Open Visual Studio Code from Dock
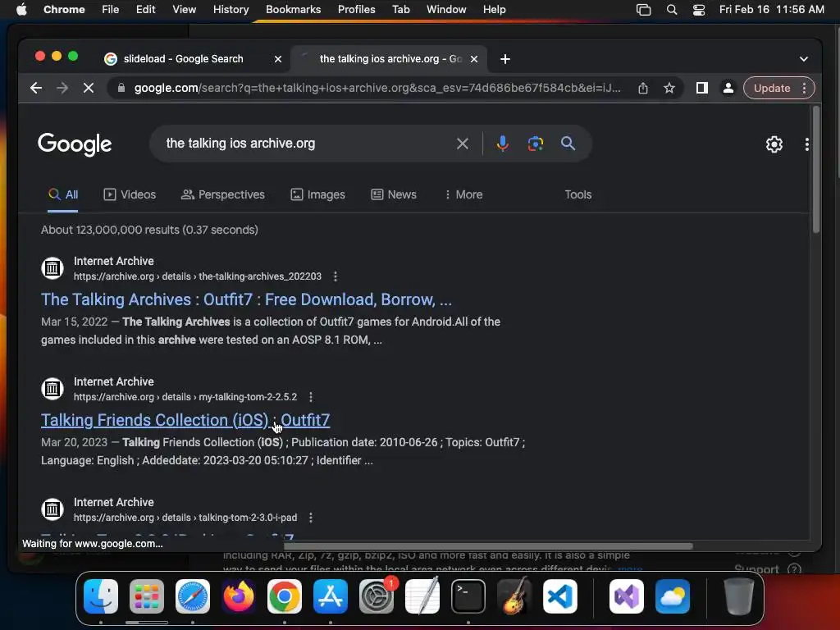Screen dimensions: 840x630 (x=559, y=596)
